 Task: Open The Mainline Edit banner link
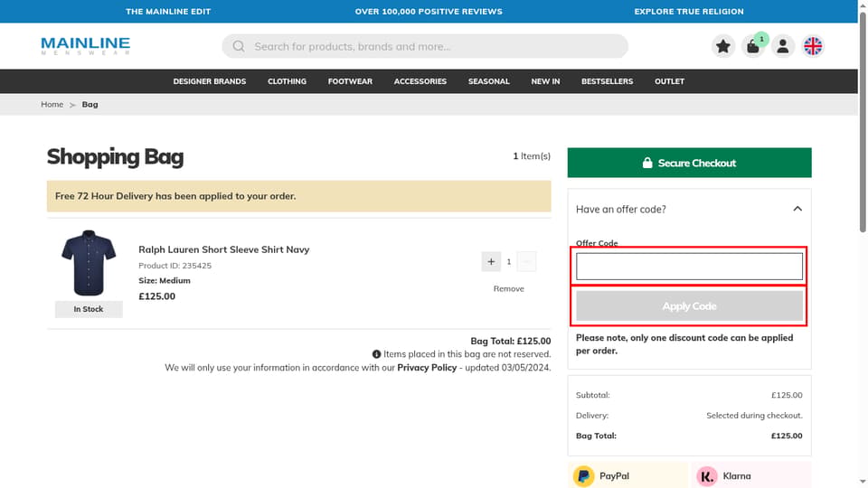[168, 11]
